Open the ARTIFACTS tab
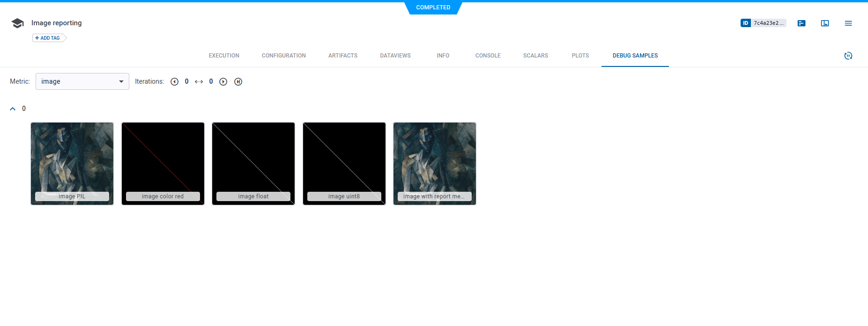Image resolution: width=868 pixels, height=326 pixels. tap(342, 56)
